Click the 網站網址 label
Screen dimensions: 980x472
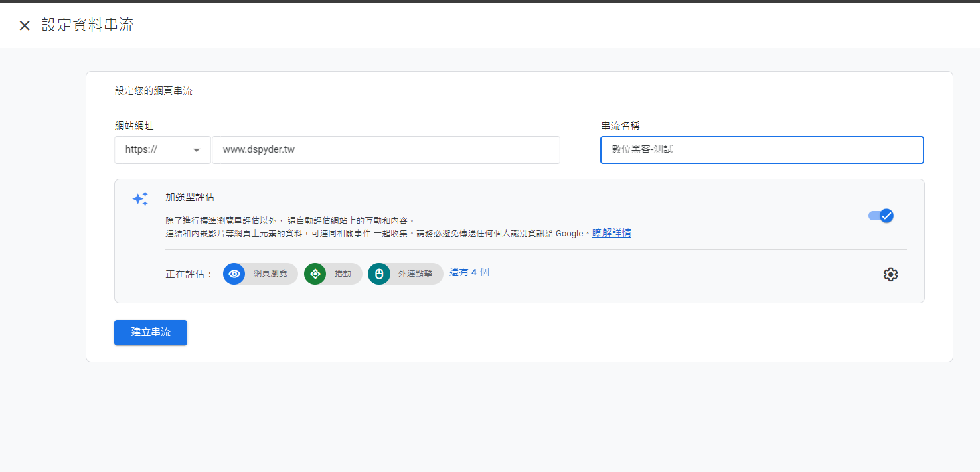(134, 126)
